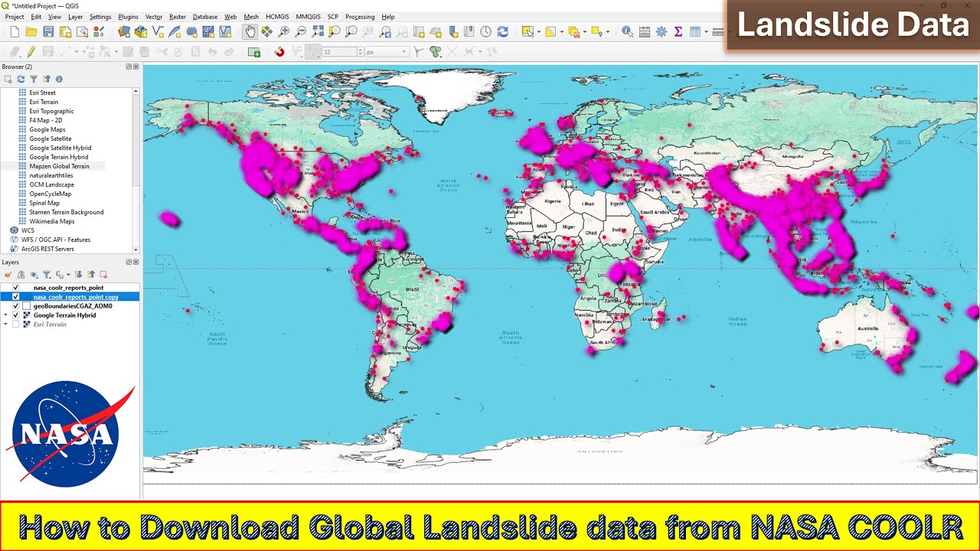Open the Processing menu
This screenshot has width=980, height=551.
point(360,17)
